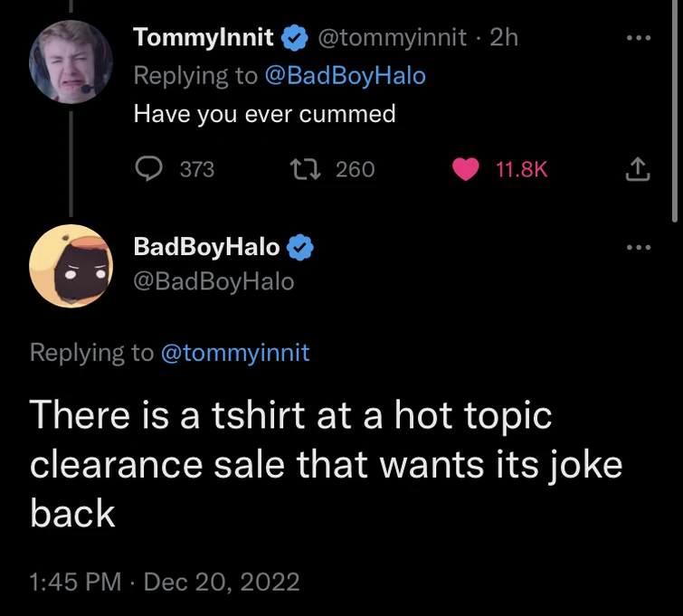Click the reply speech bubble icon
683x616 pixels.
150,168
